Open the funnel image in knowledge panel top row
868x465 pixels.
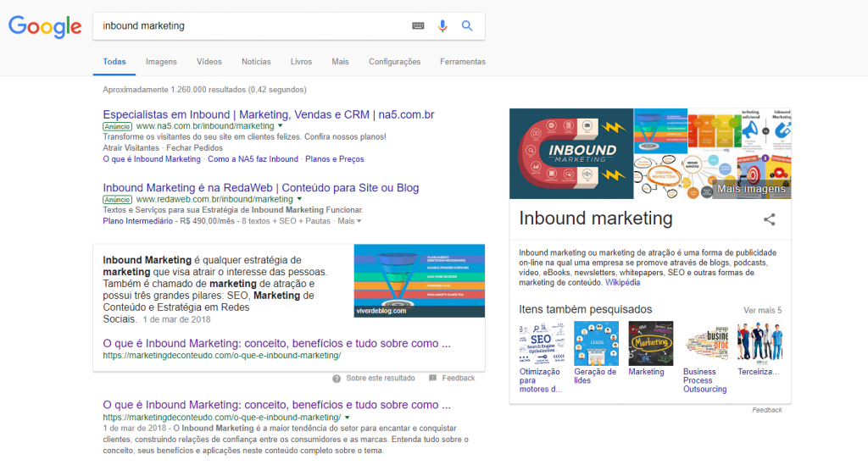660,131
